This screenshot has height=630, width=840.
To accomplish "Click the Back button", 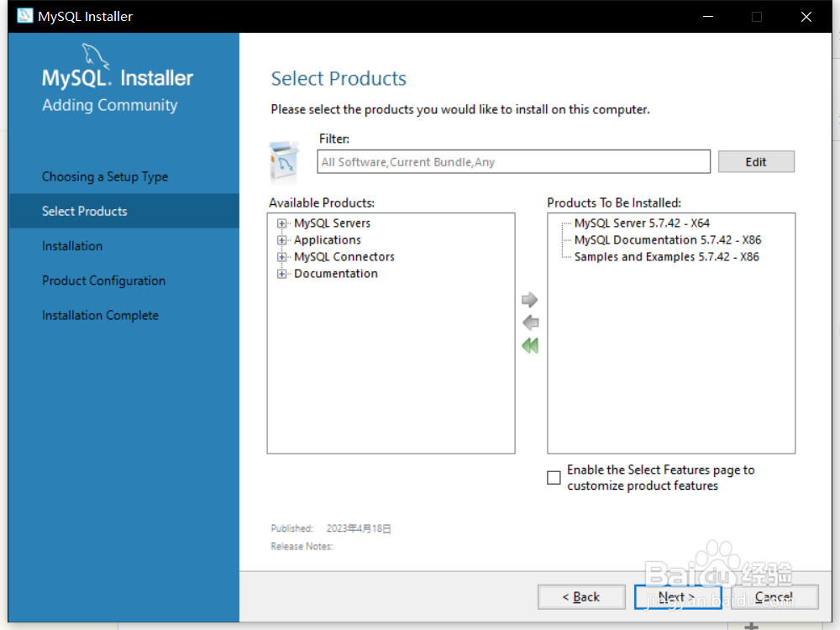I will 581,596.
